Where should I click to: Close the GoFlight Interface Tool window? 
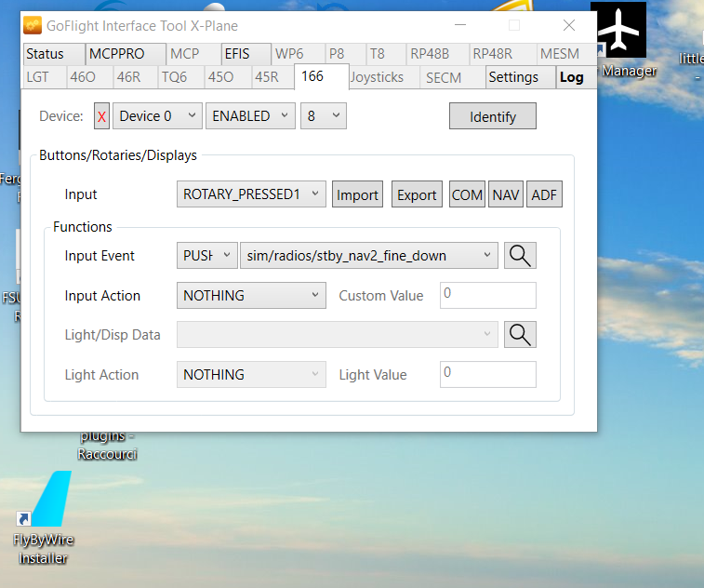click(x=569, y=25)
